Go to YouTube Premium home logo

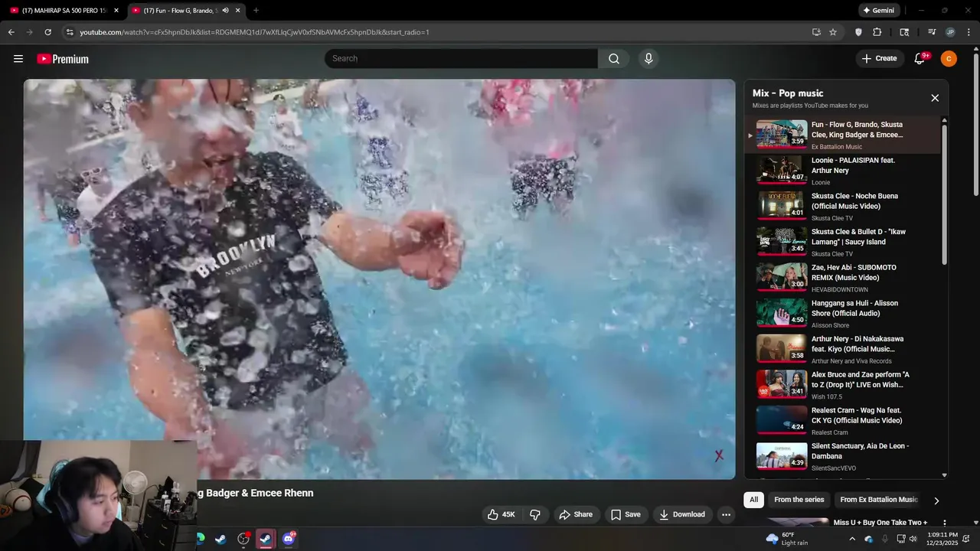(x=63, y=59)
